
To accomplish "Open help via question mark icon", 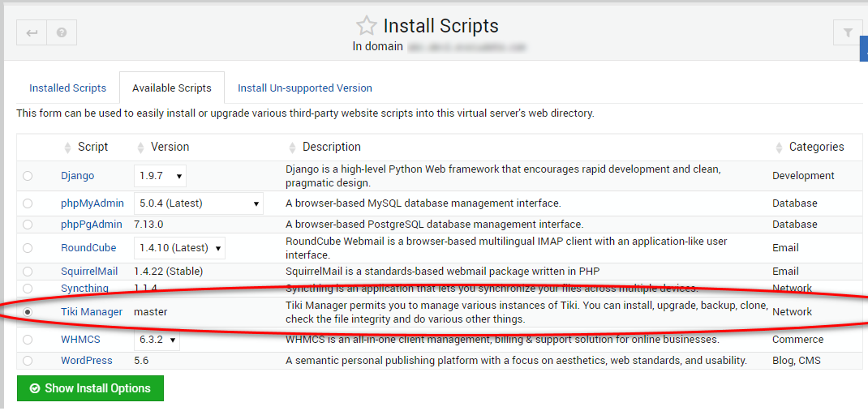I will click(x=62, y=33).
